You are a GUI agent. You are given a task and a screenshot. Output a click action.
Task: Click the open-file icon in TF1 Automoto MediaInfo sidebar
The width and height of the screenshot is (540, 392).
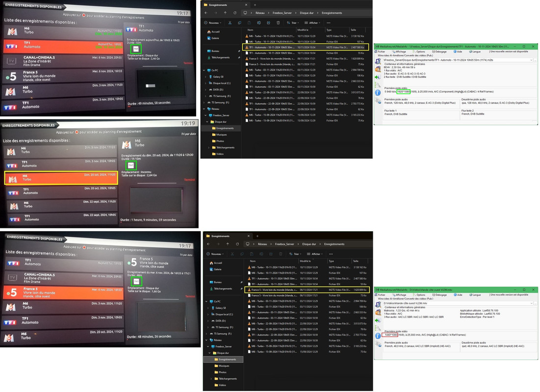[378, 62]
